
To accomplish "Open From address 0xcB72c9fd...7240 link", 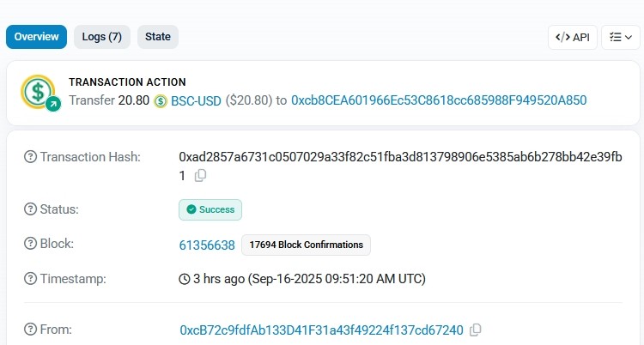I will (321, 330).
